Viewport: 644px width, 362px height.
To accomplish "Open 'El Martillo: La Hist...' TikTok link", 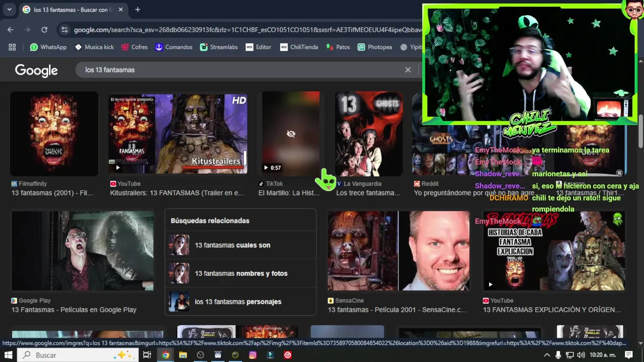I will tap(289, 193).
